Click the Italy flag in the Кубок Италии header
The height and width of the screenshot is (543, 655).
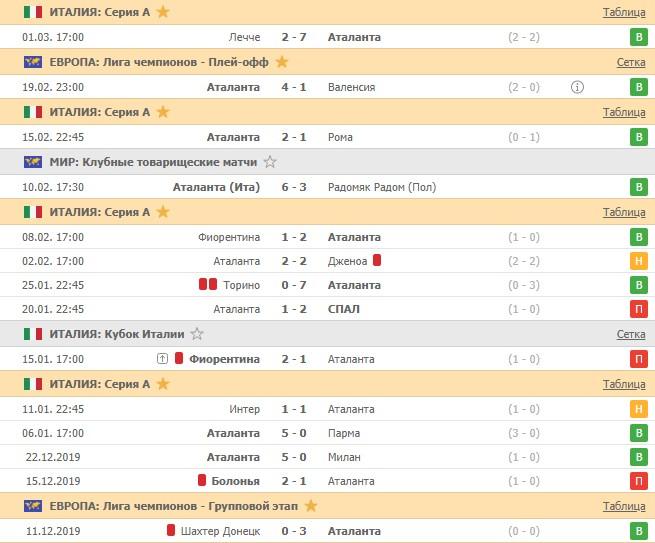pos(32,334)
